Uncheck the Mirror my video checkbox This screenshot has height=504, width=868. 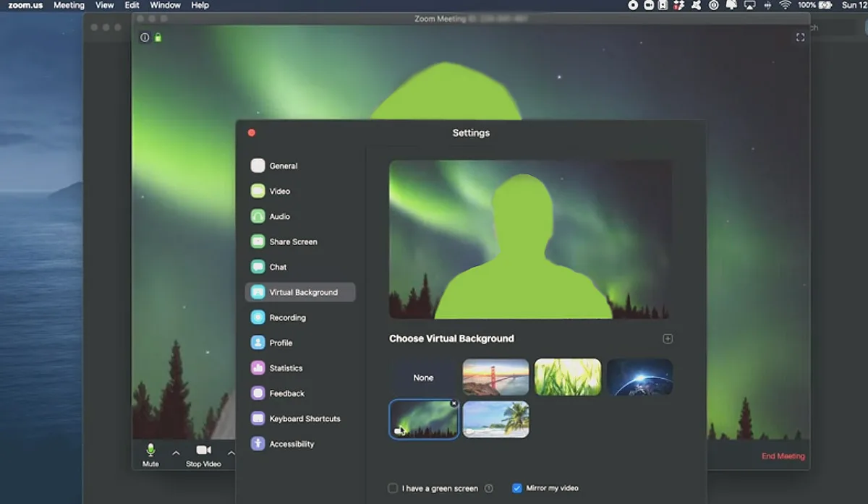coord(516,488)
